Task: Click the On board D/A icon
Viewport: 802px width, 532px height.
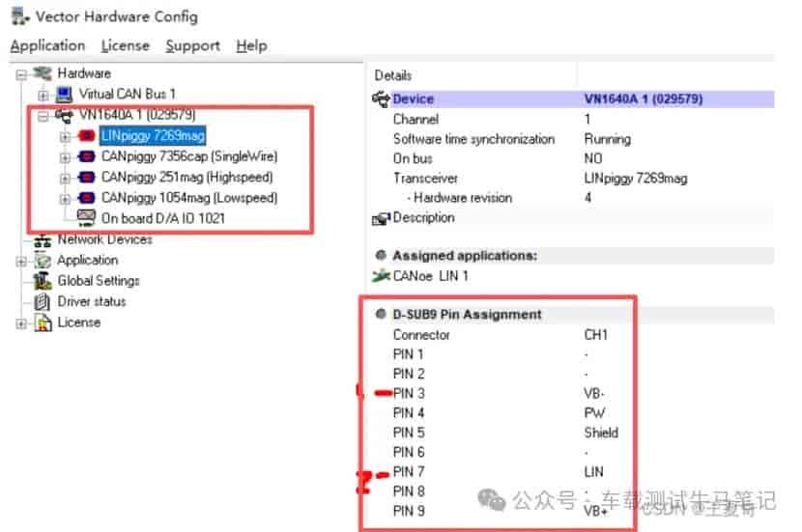Action: 86,218
